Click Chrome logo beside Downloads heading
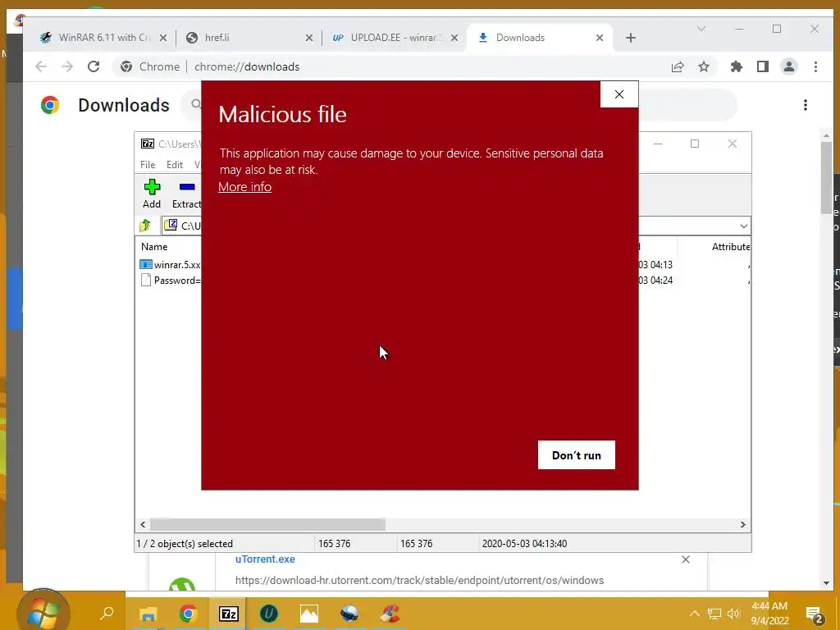The height and width of the screenshot is (630, 840). pos(50,105)
